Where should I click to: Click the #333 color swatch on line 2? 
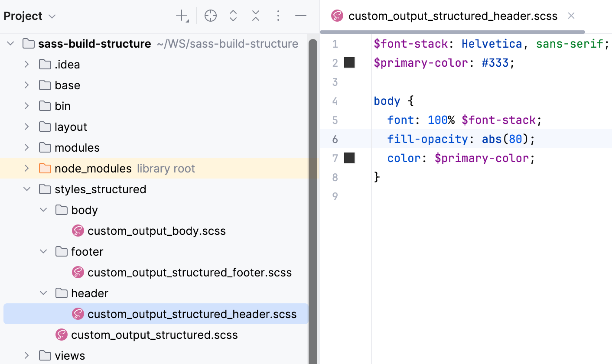[x=349, y=63]
